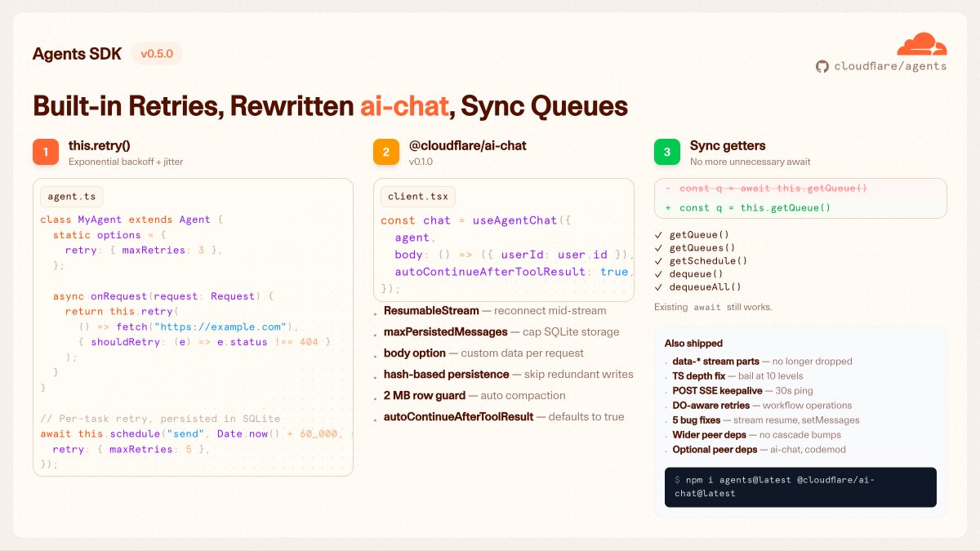Open the cloudflare/agents repository label

(x=890, y=66)
